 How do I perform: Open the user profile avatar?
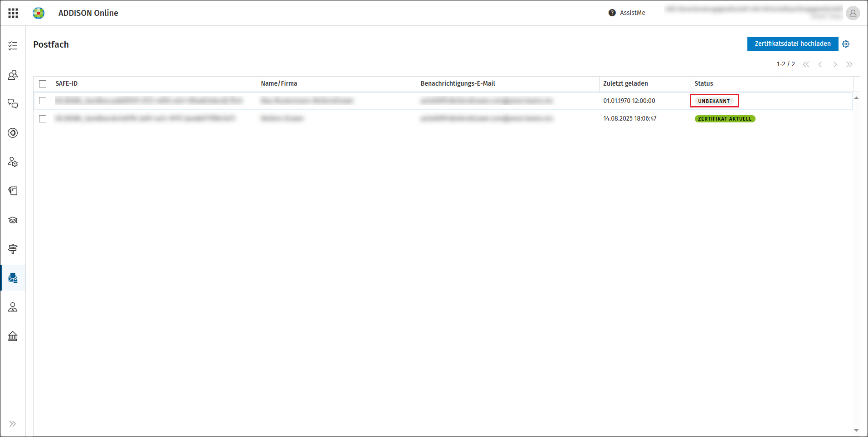(853, 13)
